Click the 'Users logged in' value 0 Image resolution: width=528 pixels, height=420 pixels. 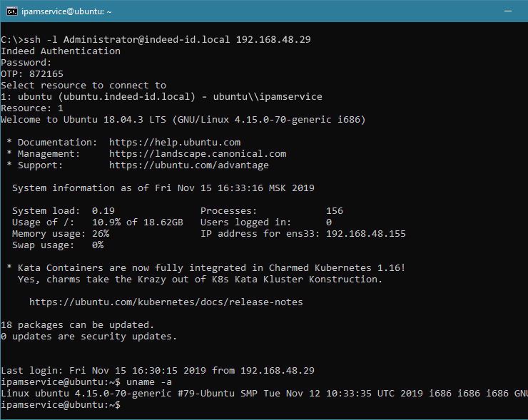point(329,222)
